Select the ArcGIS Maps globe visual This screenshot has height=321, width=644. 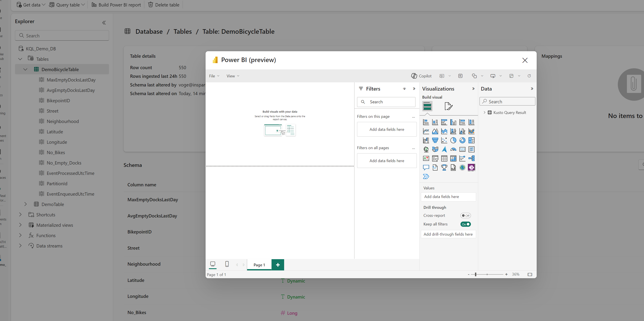coord(462,168)
